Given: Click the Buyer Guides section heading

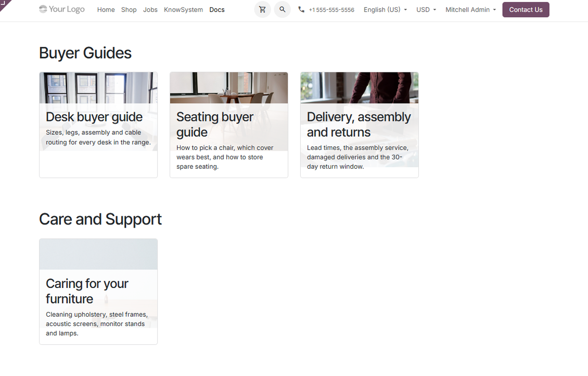Looking at the screenshot, I should click(x=85, y=53).
